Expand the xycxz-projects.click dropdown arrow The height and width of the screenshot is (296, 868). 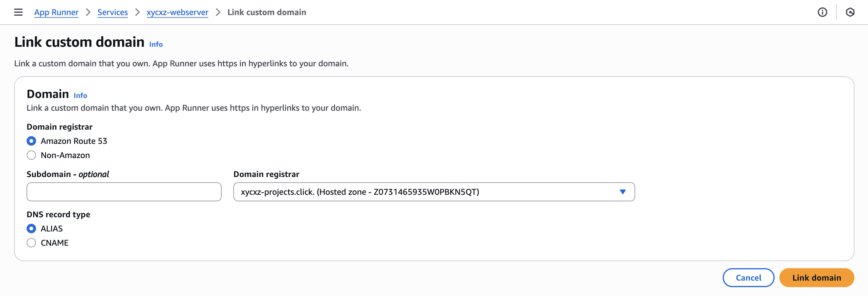point(623,192)
